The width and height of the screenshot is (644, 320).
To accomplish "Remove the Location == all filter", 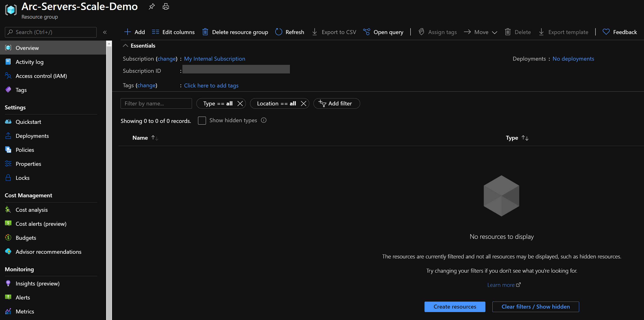I will coord(303,104).
